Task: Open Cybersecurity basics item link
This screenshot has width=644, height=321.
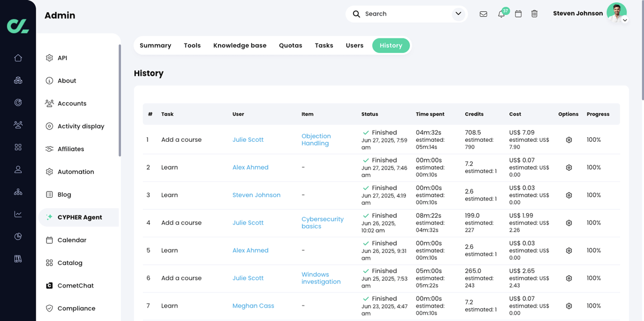Action: point(323,223)
